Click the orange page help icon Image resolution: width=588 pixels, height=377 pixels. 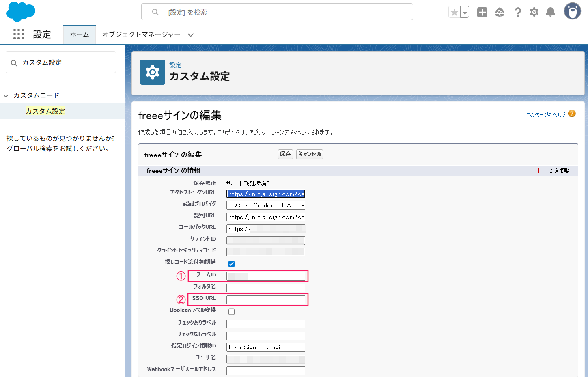pos(572,114)
